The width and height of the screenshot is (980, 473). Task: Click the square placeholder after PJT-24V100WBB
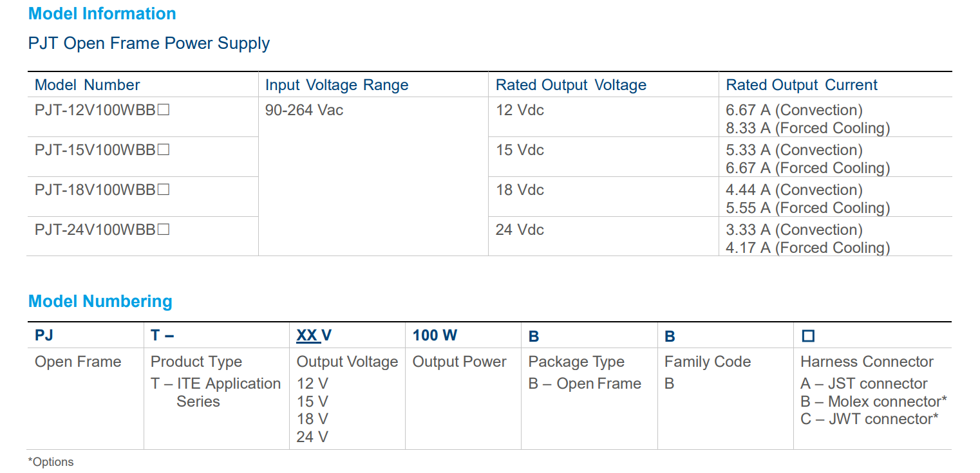[x=164, y=230]
